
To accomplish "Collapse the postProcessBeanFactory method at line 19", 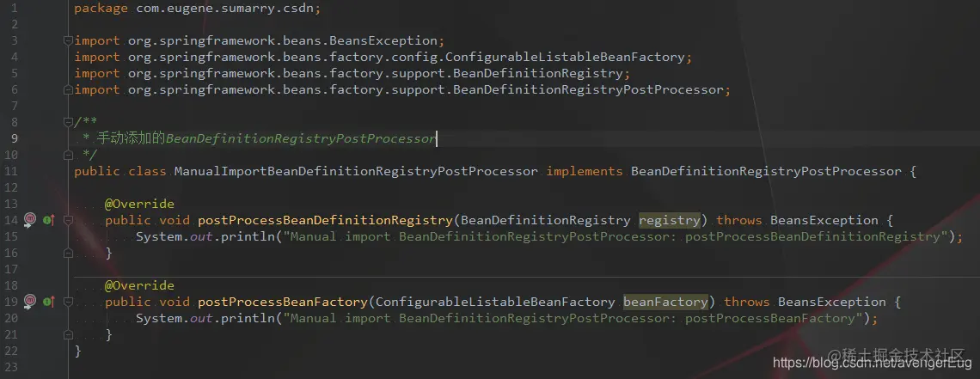I will pos(68,302).
